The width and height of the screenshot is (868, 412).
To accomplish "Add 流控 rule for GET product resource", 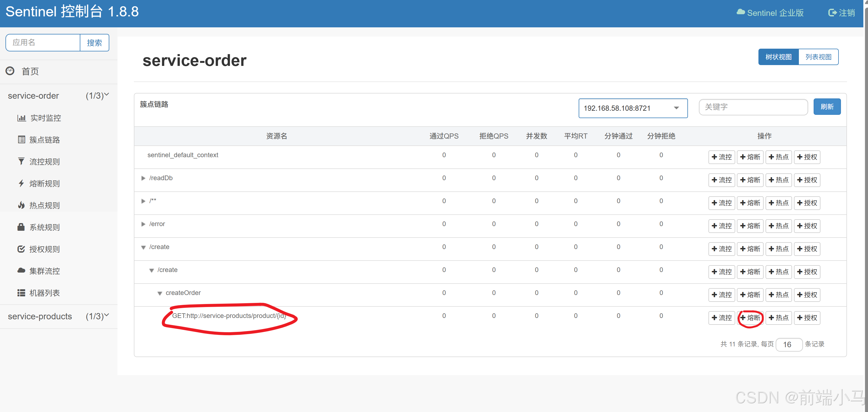I will [722, 318].
